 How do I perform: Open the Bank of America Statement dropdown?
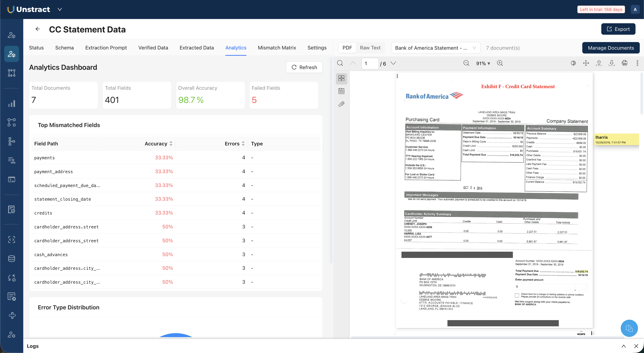435,48
